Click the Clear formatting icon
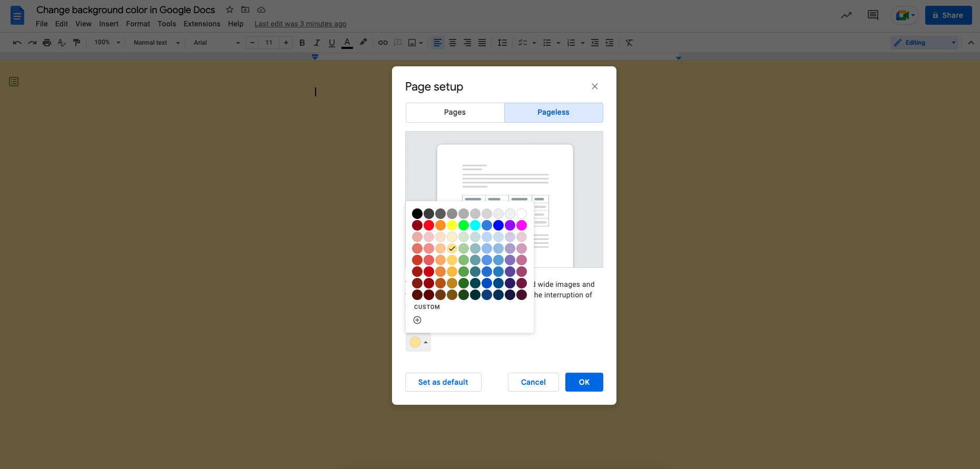The width and height of the screenshot is (980, 469). pyautogui.click(x=629, y=43)
